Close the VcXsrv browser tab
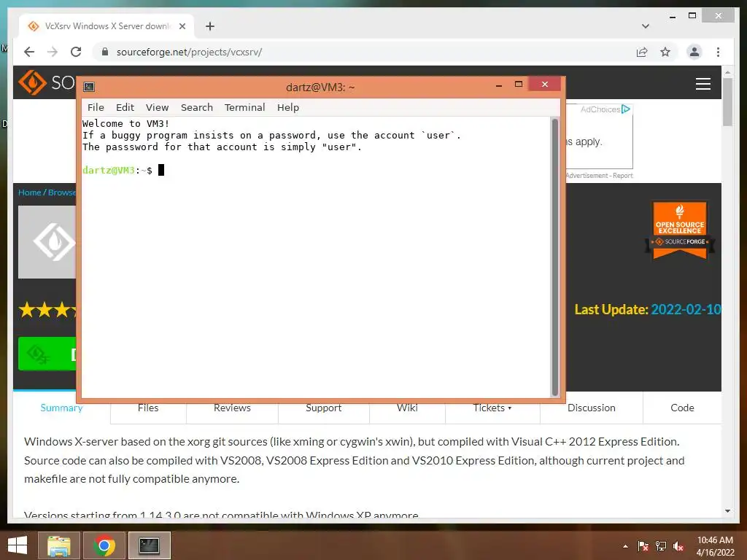 pos(182,26)
